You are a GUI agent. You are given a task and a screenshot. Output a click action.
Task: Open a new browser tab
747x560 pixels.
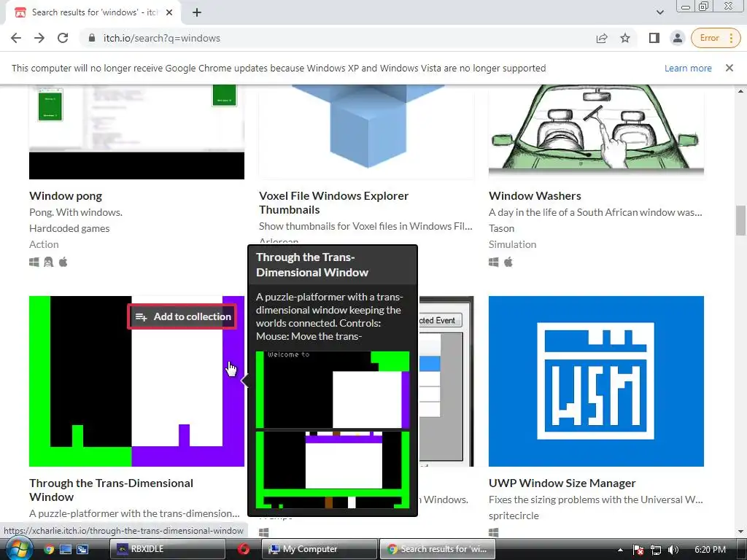197,13
